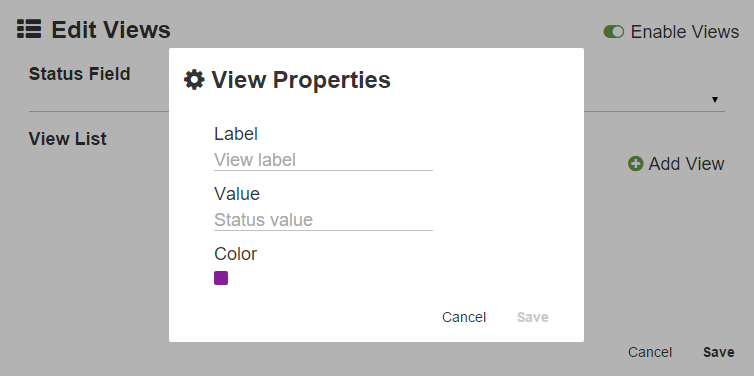
Task: Click the Add View text link
Action: click(x=686, y=164)
